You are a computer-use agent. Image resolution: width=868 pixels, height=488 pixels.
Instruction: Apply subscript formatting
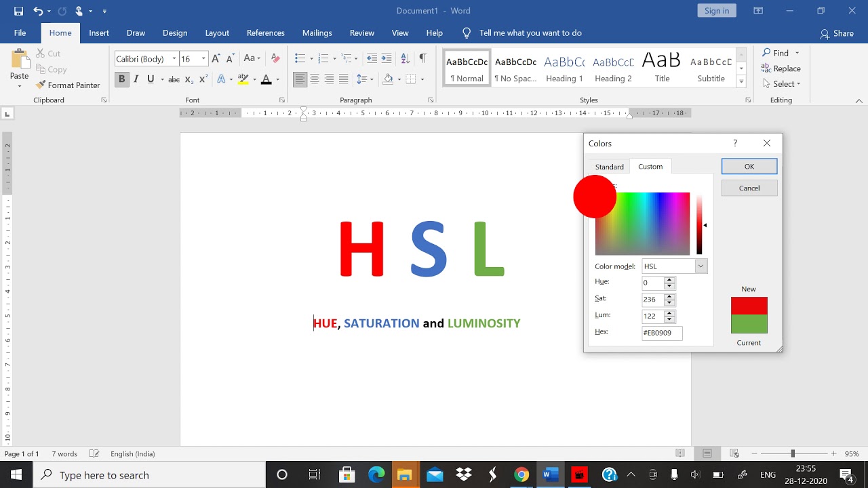pyautogui.click(x=189, y=79)
